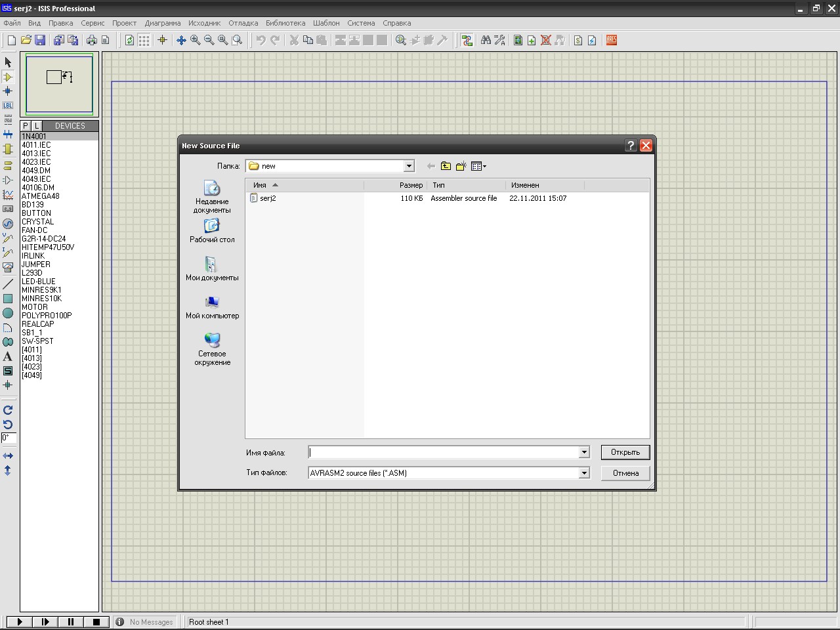
Task: Expand the Папка folder dropdown
Action: point(409,166)
